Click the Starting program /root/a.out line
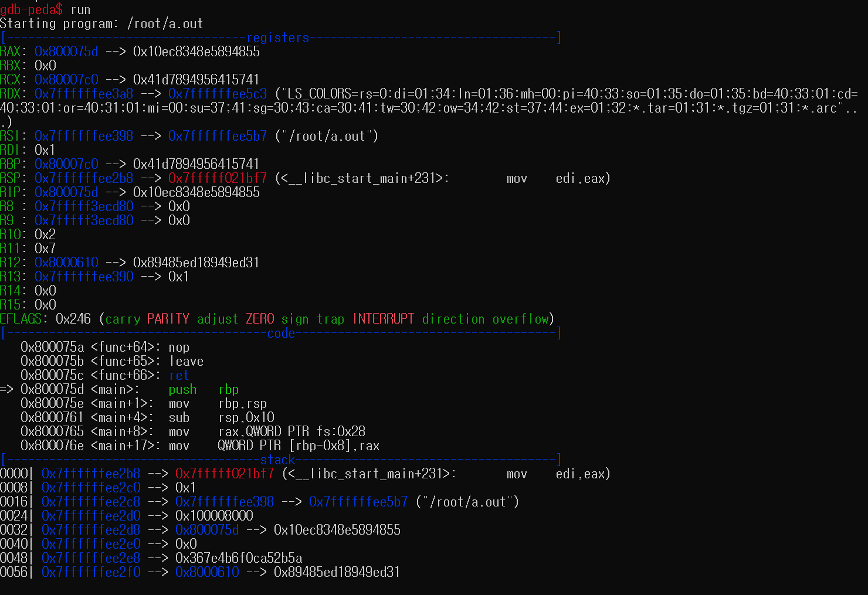The image size is (868, 595). (x=101, y=23)
